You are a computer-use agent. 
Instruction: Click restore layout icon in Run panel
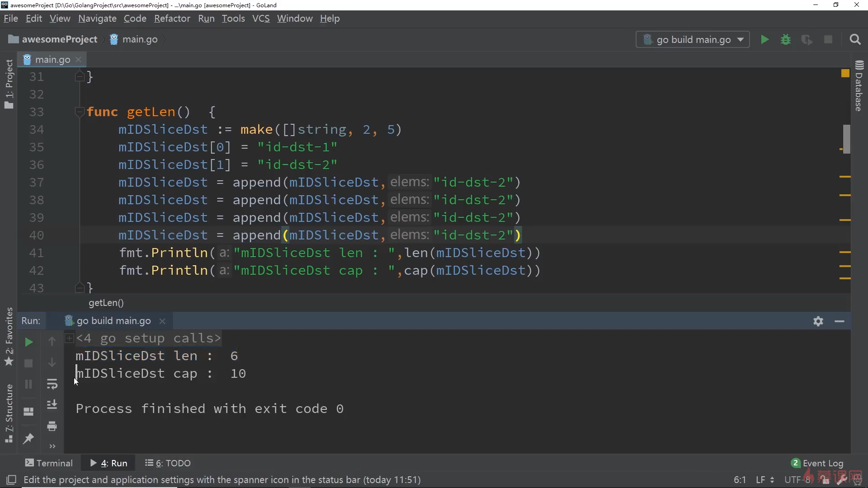click(x=28, y=412)
